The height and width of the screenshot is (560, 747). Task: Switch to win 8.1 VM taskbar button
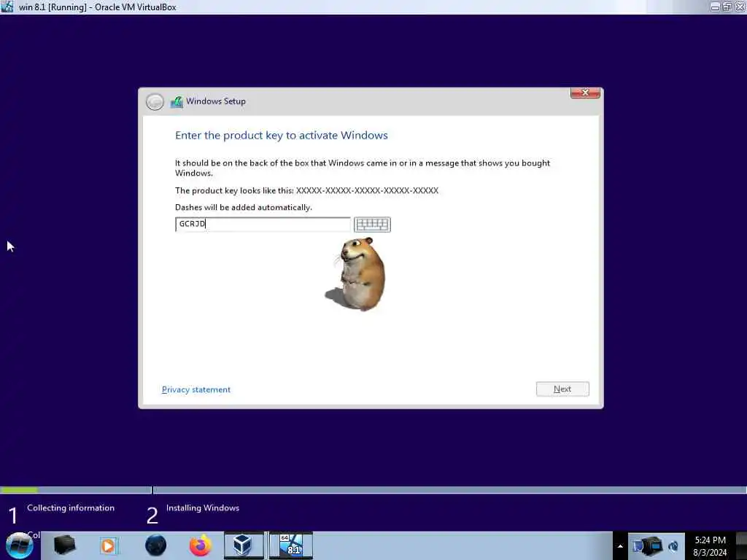click(290, 545)
